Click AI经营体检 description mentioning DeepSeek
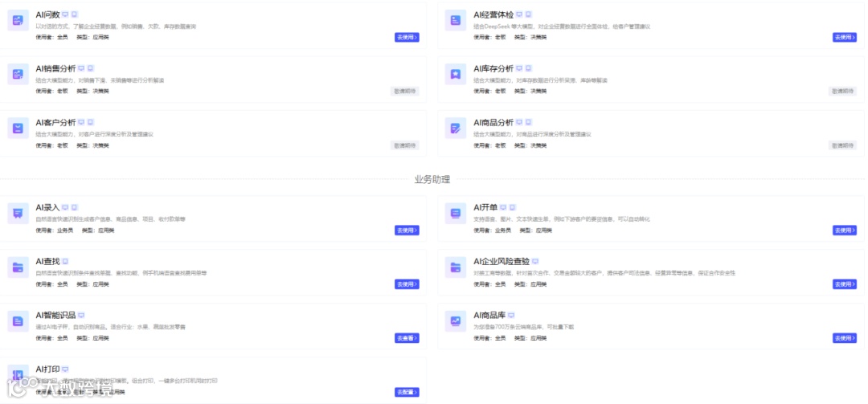 (561, 27)
